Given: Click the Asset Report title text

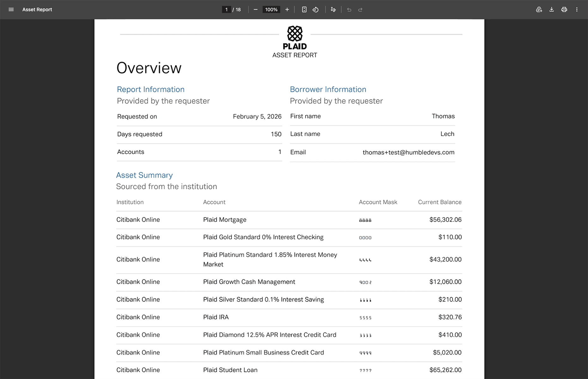Looking at the screenshot, I should pyautogui.click(x=37, y=9).
